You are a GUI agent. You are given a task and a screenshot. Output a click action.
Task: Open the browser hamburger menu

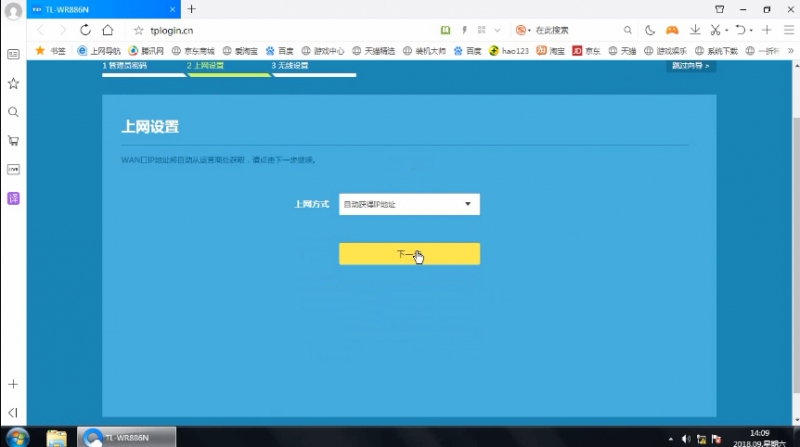[x=789, y=30]
